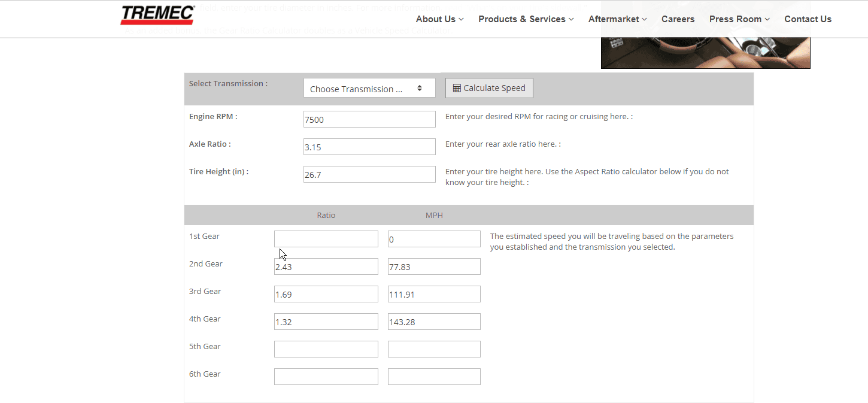Viewport: 868px width, 403px height.
Task: Open the Press Room menu
Action: [740, 19]
